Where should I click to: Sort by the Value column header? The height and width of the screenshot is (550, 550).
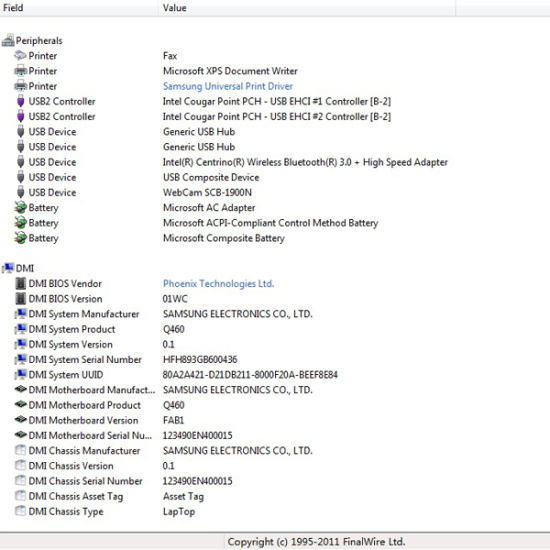click(x=307, y=8)
